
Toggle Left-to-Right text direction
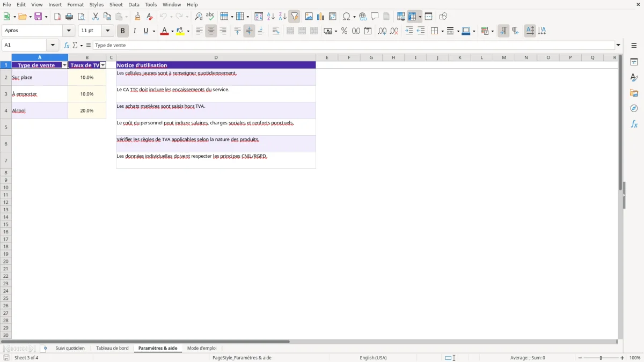tap(503, 31)
